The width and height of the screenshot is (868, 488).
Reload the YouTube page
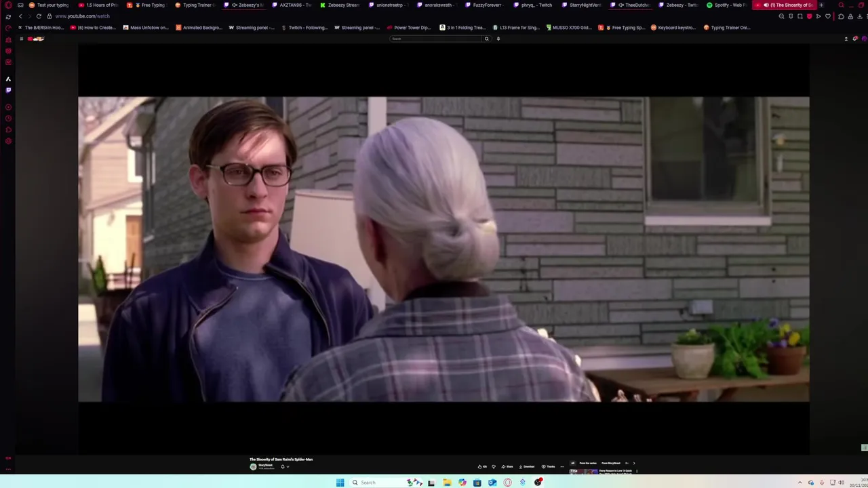(39, 16)
